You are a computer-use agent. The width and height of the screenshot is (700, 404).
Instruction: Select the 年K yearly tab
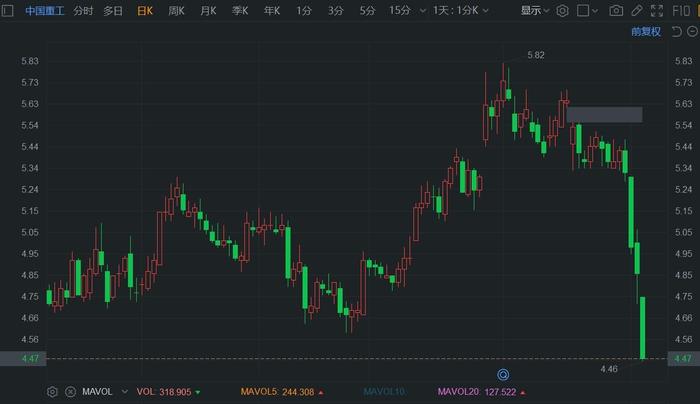(271, 10)
